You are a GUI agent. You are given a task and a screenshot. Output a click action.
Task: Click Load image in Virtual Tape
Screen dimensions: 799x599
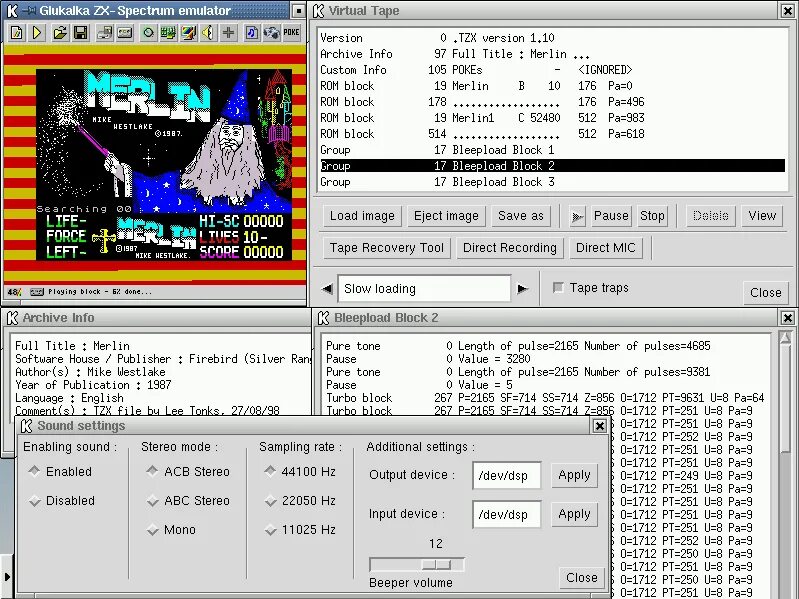tap(362, 216)
